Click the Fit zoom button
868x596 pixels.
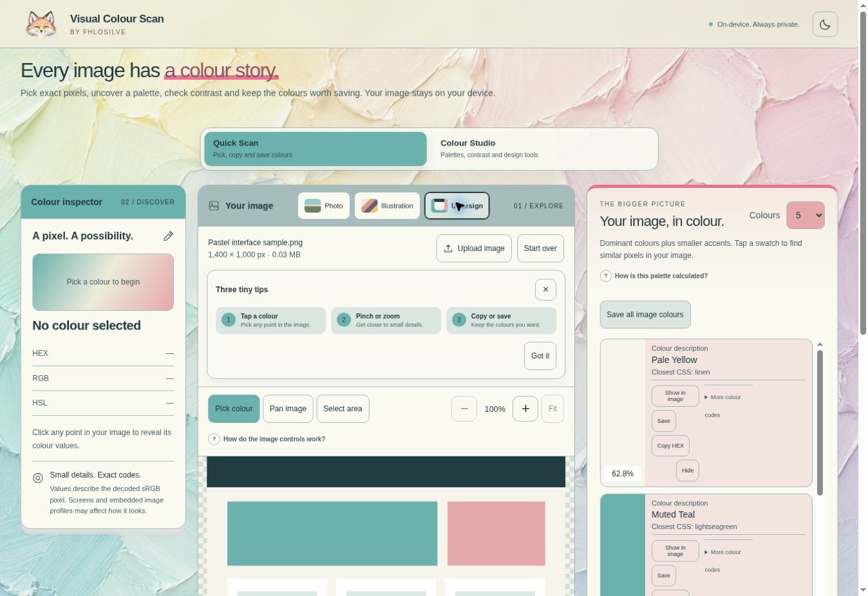[x=552, y=409]
